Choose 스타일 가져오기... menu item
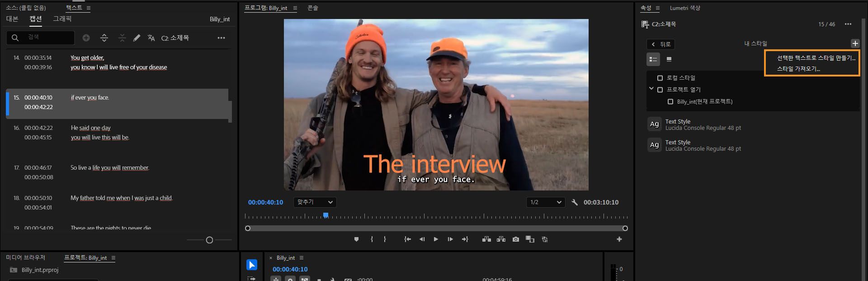The width and height of the screenshot is (868, 281). pyautogui.click(x=798, y=69)
